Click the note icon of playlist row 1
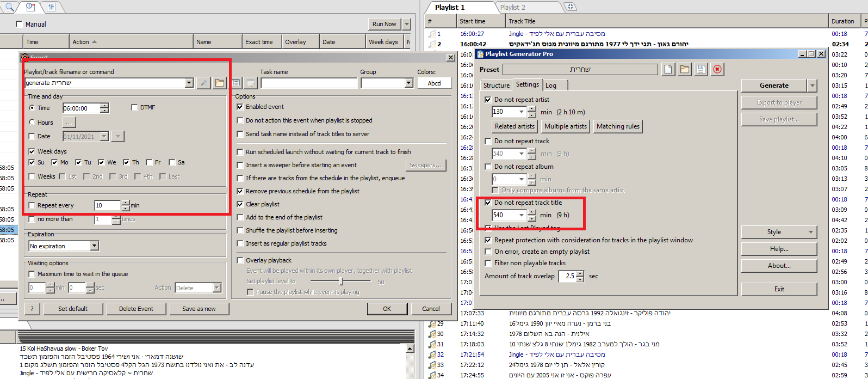This screenshot has width=868, height=379. pos(432,34)
